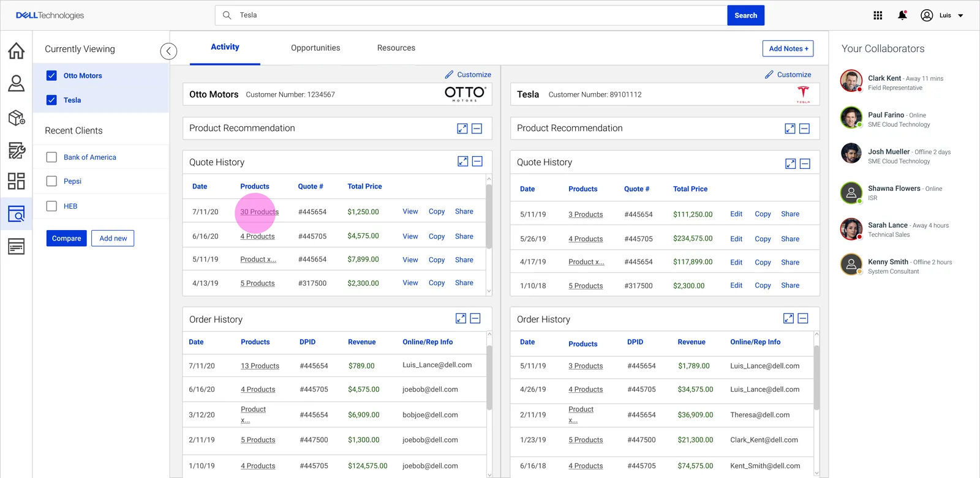Open the Luis account dropdown arrow
Viewport: 980px width, 478px height.
coord(960,16)
